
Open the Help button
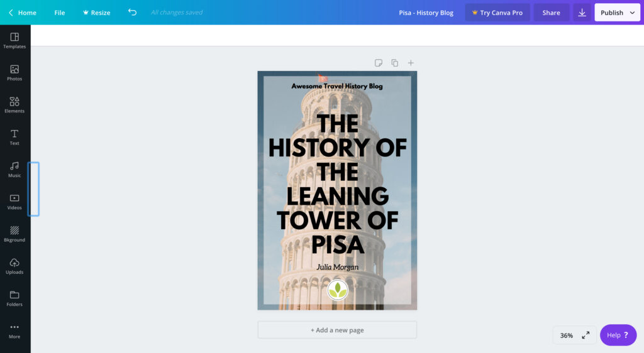618,335
